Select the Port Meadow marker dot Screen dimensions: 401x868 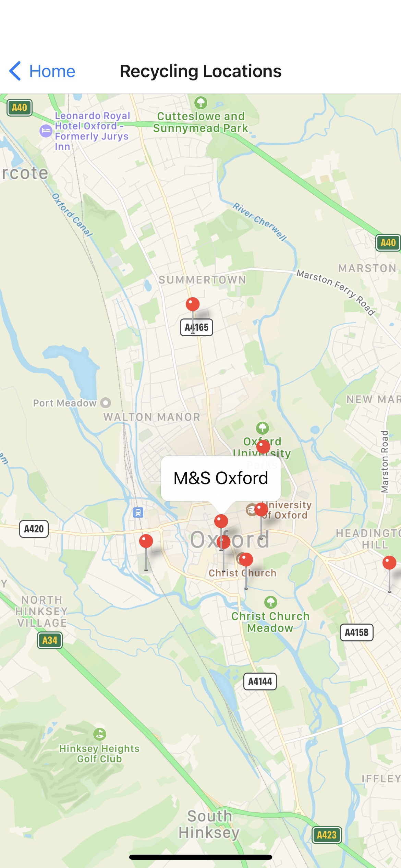click(x=106, y=402)
